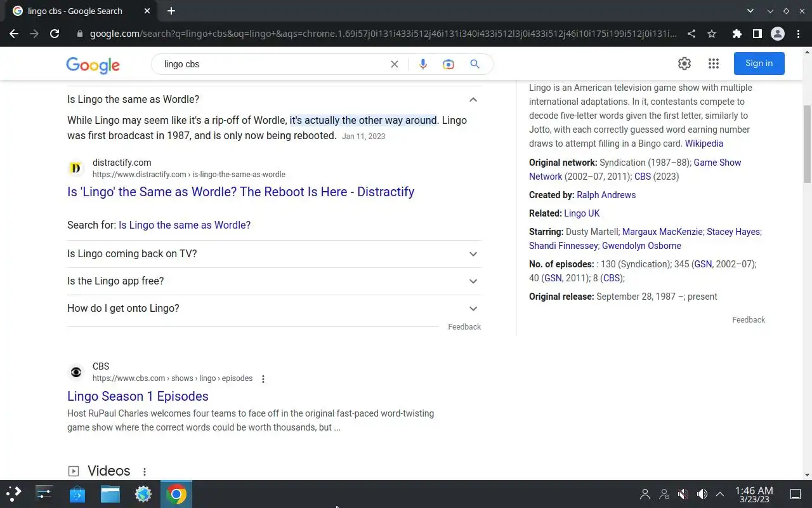Click GSN link next to 2002–07
Image resolution: width=812 pixels, height=508 pixels.
(703, 264)
